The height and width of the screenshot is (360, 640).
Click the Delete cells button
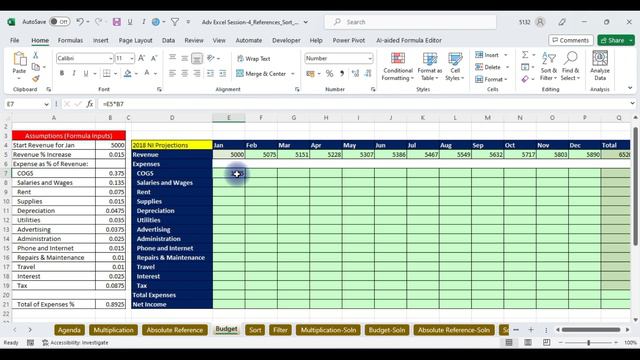(x=488, y=67)
